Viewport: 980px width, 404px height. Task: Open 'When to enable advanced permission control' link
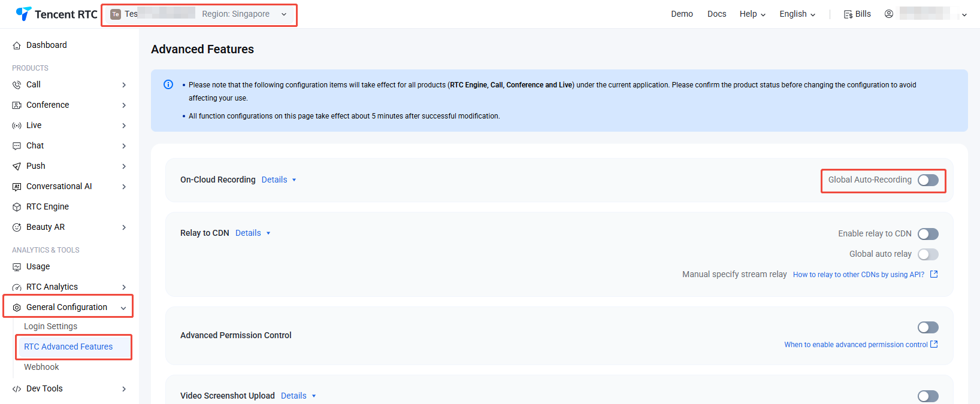click(x=856, y=345)
